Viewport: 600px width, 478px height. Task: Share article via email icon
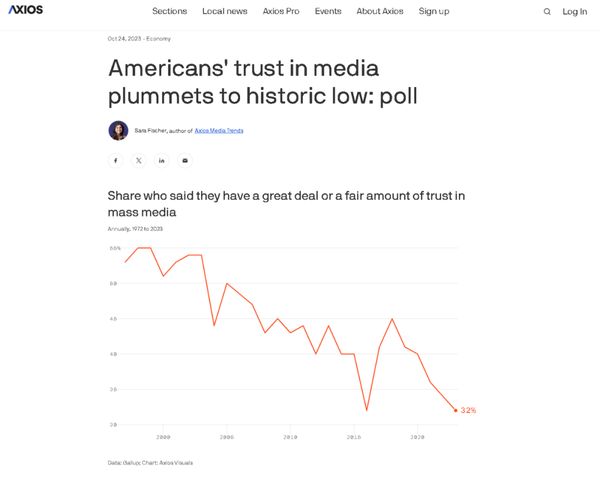pos(185,160)
